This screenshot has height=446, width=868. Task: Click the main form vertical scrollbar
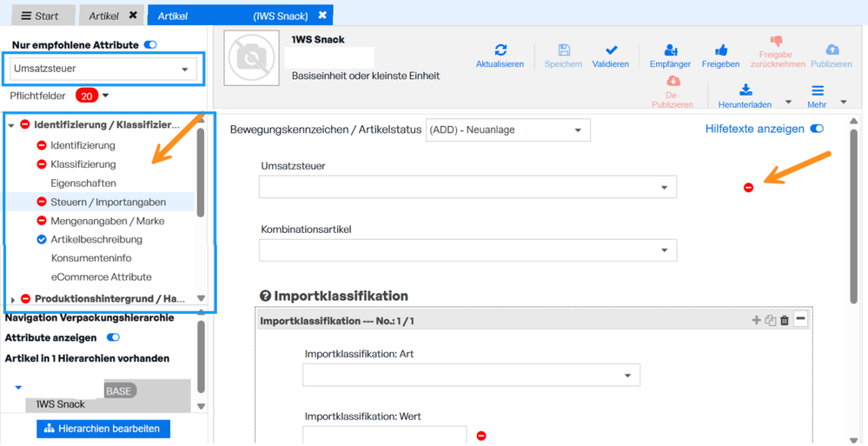tap(853, 215)
